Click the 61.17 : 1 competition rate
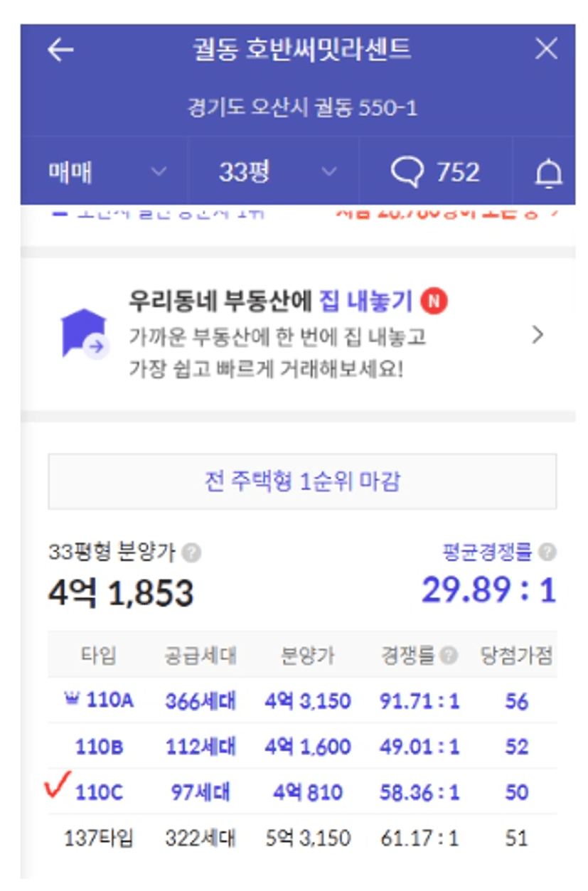 [419, 838]
